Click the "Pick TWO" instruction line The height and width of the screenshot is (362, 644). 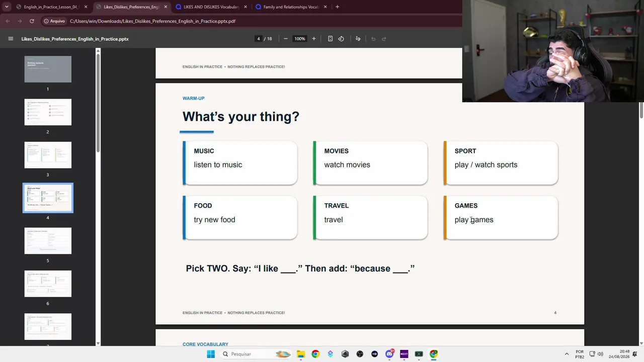(300, 268)
